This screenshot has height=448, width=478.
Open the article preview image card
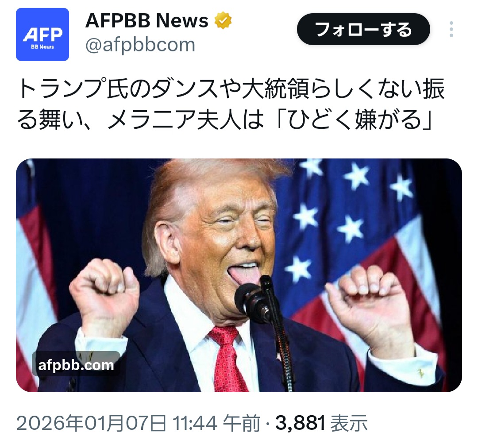[x=239, y=275]
